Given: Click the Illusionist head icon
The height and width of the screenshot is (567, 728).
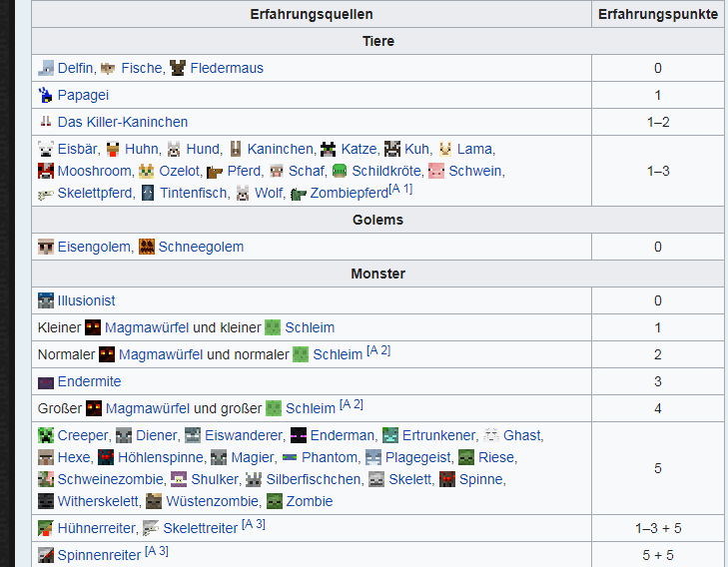Looking at the screenshot, I should click(46, 300).
